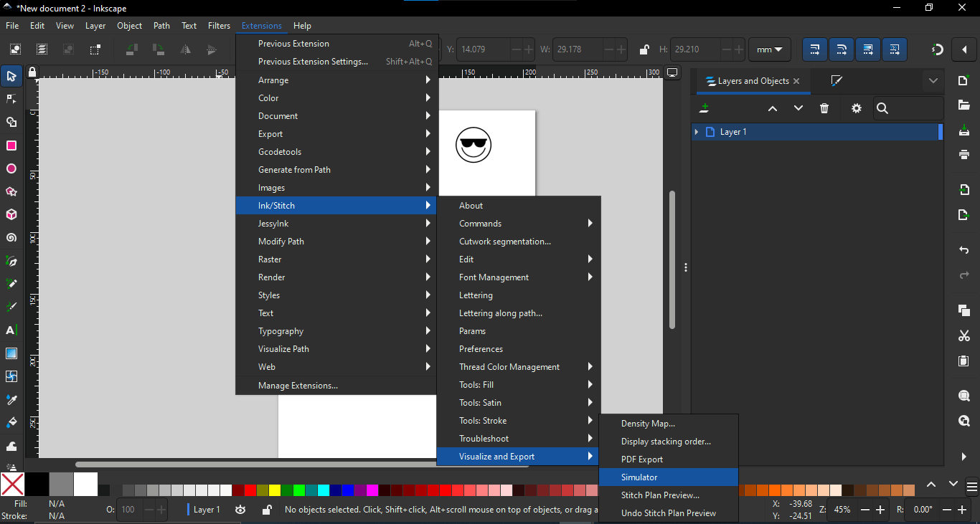
Task: Switch to Layers and Objects tab
Action: pyautogui.click(x=753, y=81)
